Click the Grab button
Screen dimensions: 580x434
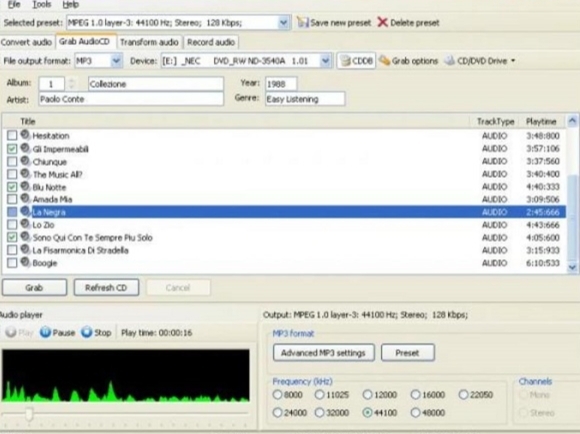pos(34,287)
